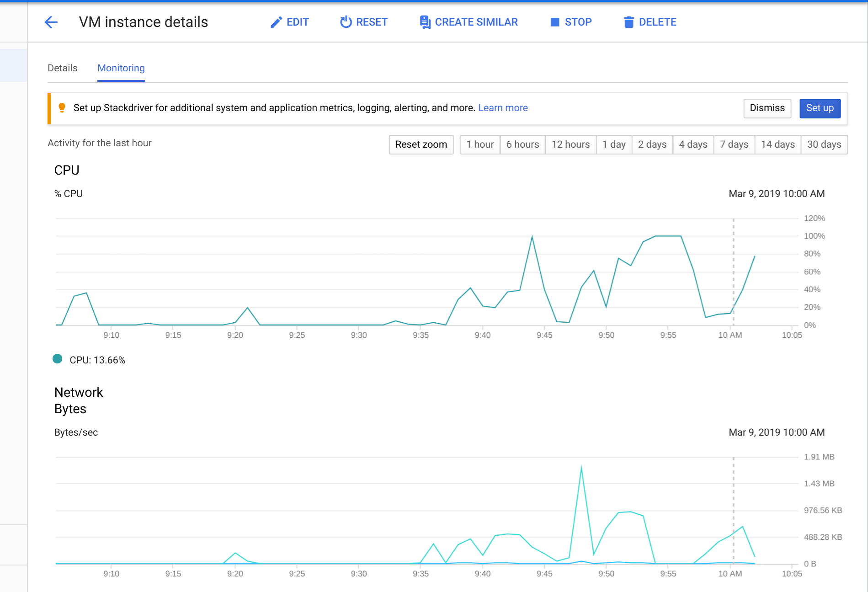
Task: Click the EDIT label in toolbar
Action: click(x=298, y=22)
